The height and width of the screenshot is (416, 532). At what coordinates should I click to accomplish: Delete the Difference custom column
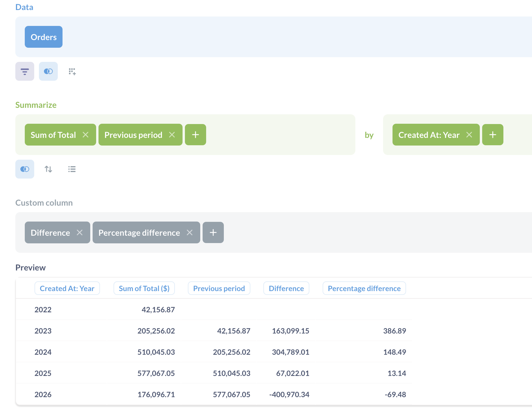[x=80, y=232]
